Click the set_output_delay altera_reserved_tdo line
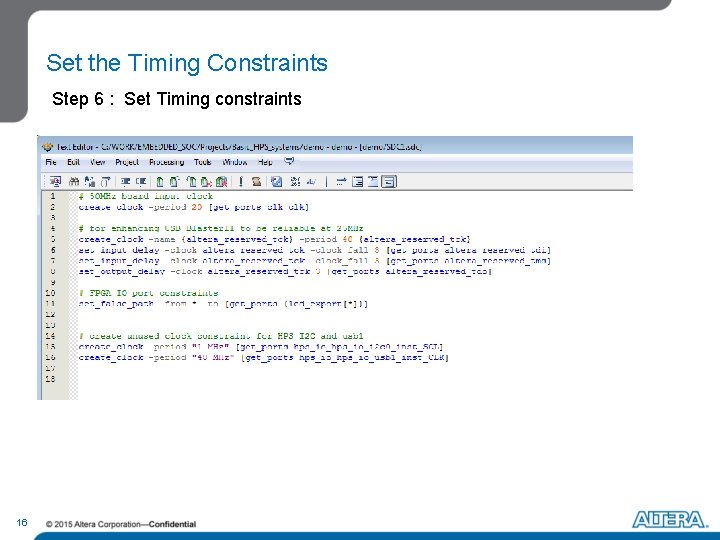 [285, 271]
